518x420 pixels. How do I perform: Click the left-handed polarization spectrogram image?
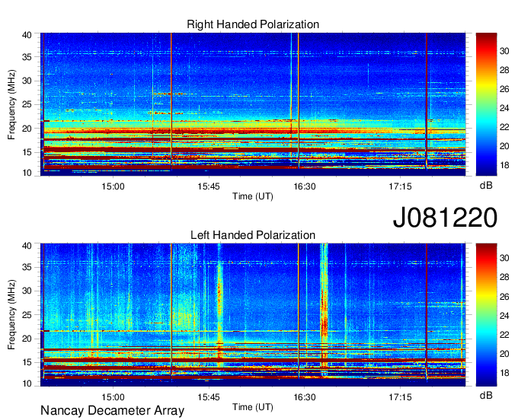click(253, 315)
